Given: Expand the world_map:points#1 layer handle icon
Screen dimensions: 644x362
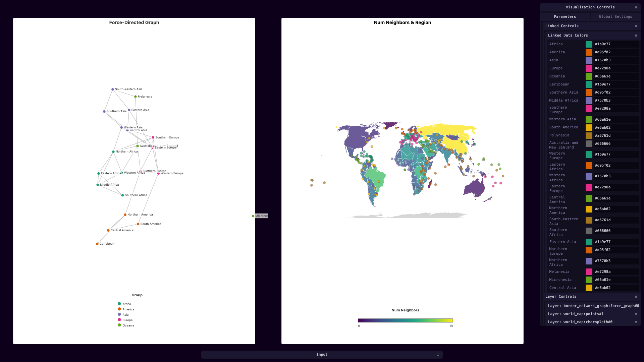Looking at the screenshot, I should [636, 314].
